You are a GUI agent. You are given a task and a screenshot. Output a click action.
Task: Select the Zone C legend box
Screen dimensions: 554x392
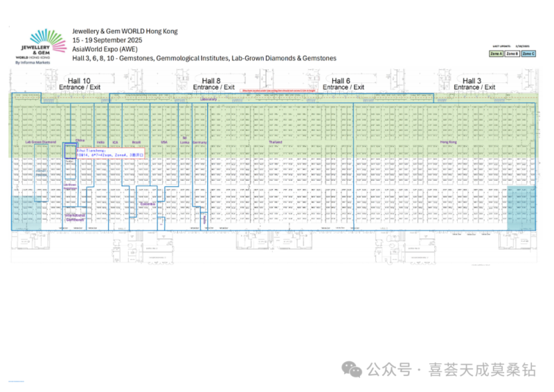point(528,54)
